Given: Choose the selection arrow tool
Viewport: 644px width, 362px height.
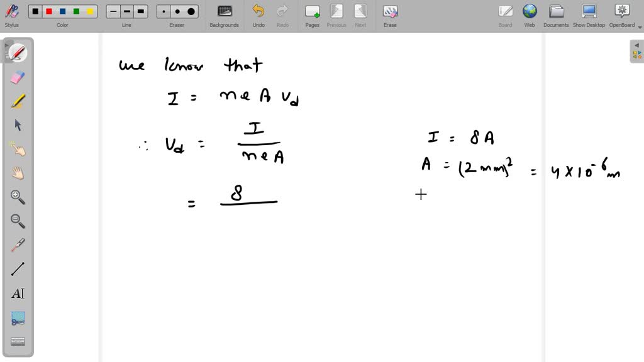Looking at the screenshot, I should pos(18,124).
